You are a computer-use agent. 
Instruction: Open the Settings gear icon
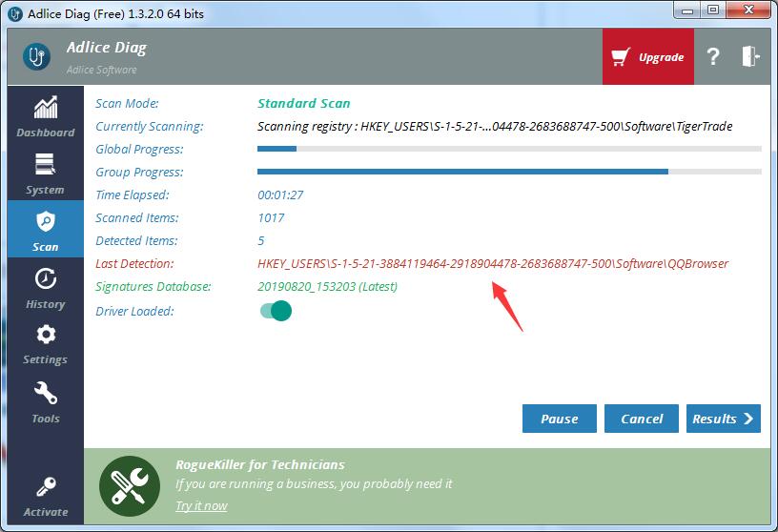(x=46, y=335)
